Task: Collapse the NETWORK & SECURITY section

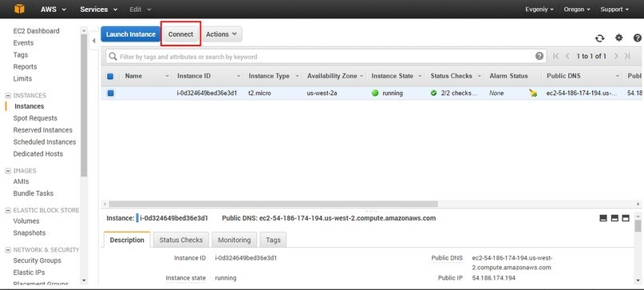Action: tap(8, 250)
